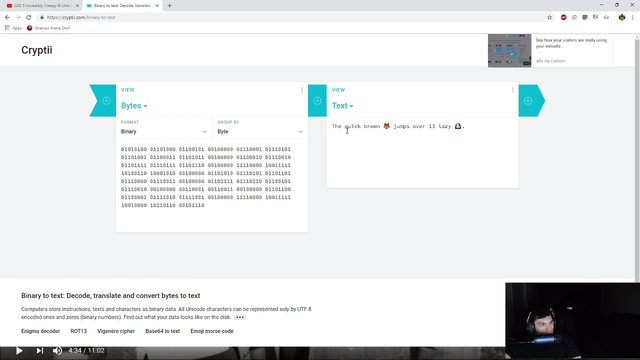The height and width of the screenshot is (360, 640).
Task: Click the browser back arrow
Action: (x=7, y=17)
